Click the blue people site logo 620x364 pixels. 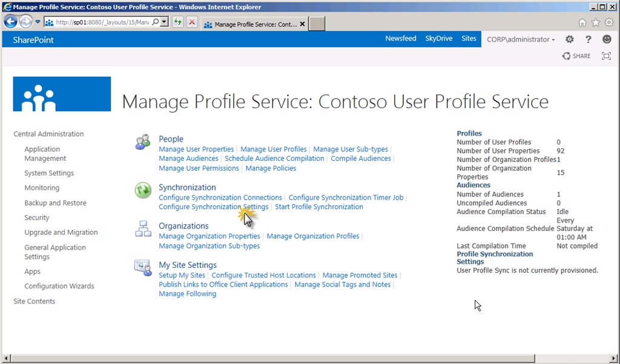tap(62, 94)
